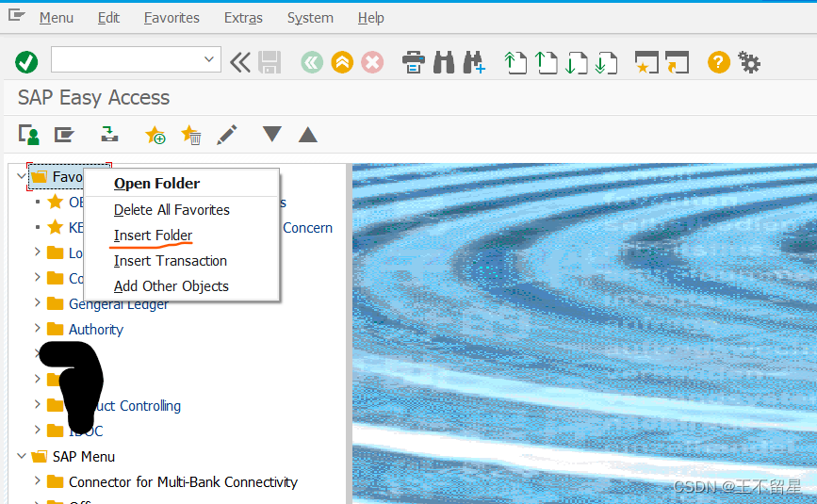Select the favorite starting with OB

tap(76, 202)
